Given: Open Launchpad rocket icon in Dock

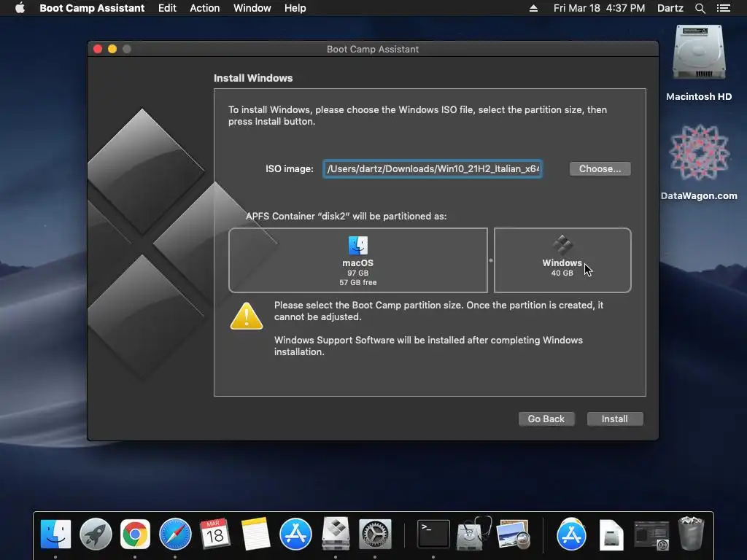Looking at the screenshot, I should point(96,534).
